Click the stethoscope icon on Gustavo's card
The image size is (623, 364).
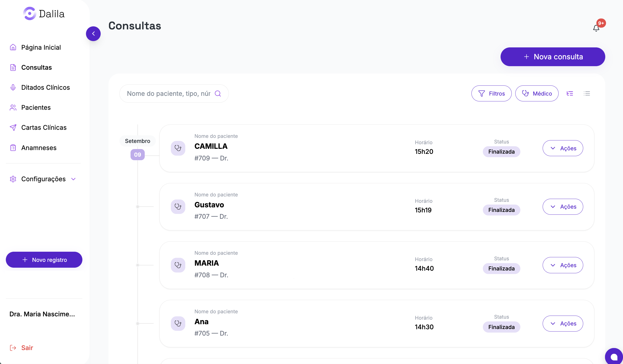[178, 207]
